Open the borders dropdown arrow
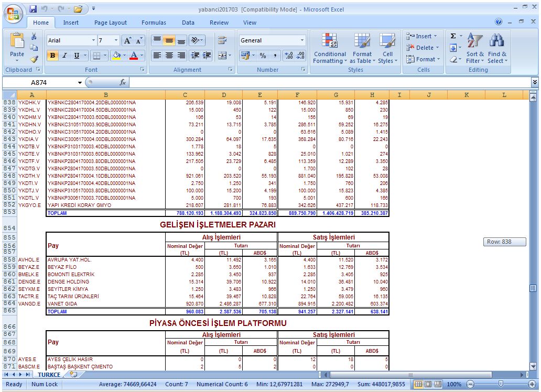 (x=105, y=55)
